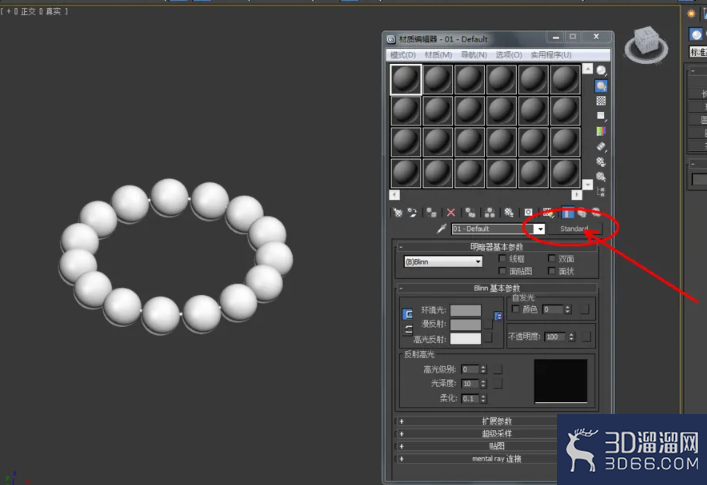Enable the 面状 faceted checkbox
This screenshot has width=707, height=485.
[551, 271]
